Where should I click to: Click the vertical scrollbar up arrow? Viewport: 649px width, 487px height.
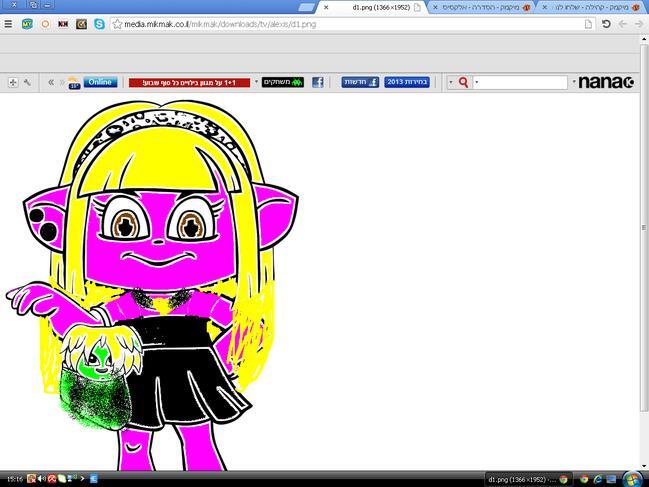(x=644, y=39)
